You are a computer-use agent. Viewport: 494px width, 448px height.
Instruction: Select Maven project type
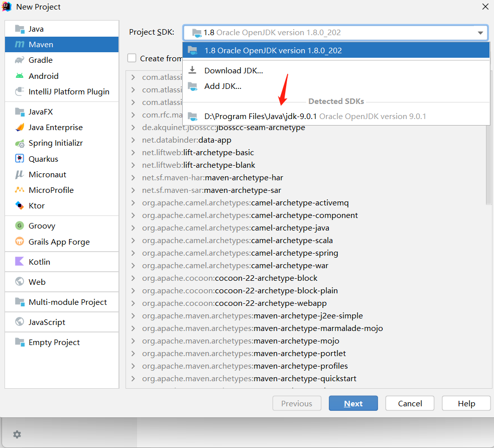click(x=62, y=45)
